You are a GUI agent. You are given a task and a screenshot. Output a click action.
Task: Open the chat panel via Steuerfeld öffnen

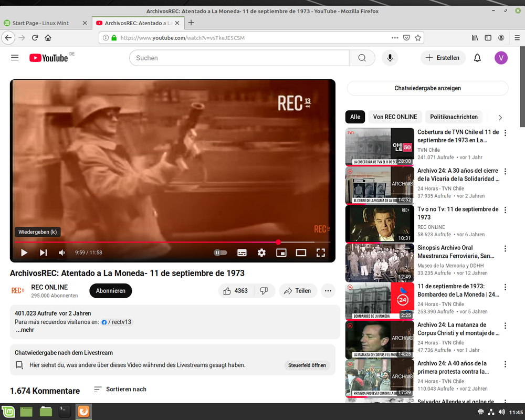coord(307,365)
